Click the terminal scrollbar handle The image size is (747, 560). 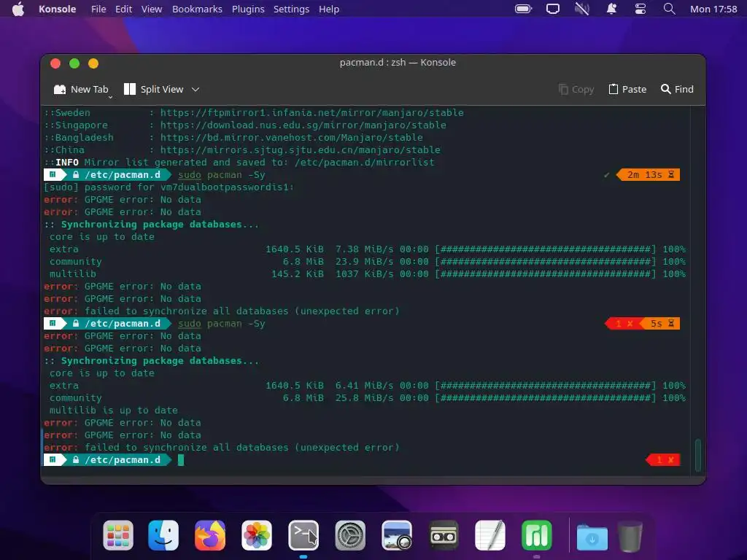(698, 455)
